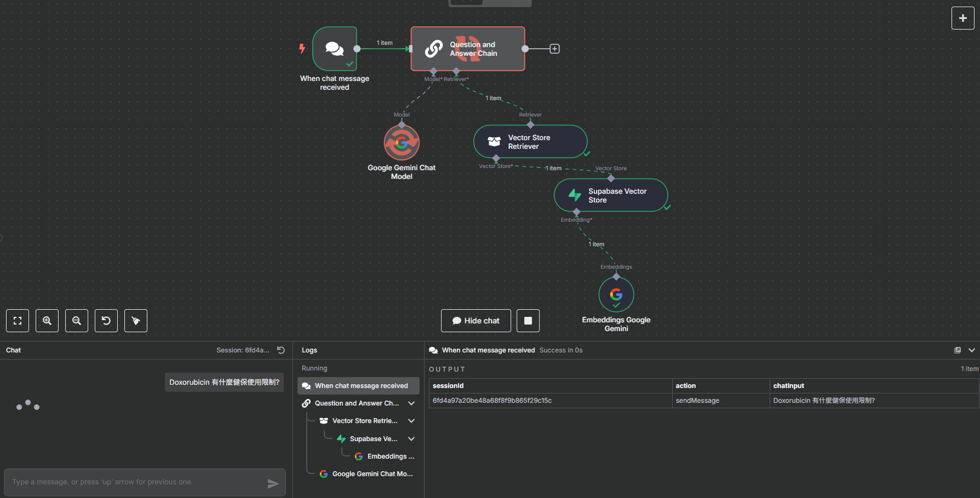Collapse the Question and Answer Chain log entry
Image resolution: width=980 pixels, height=498 pixels.
click(411, 403)
